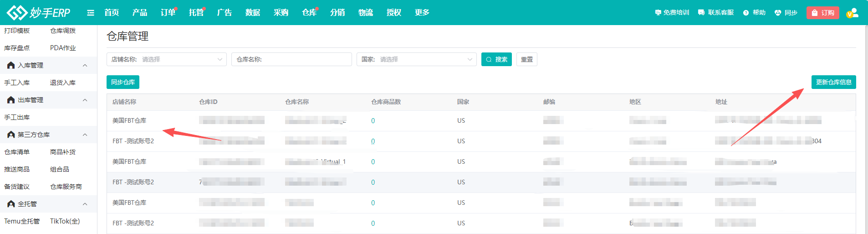The image size is (868, 234).
Task: Toggle the hamburger sidebar menu icon
Action: pyautogui.click(x=91, y=13)
